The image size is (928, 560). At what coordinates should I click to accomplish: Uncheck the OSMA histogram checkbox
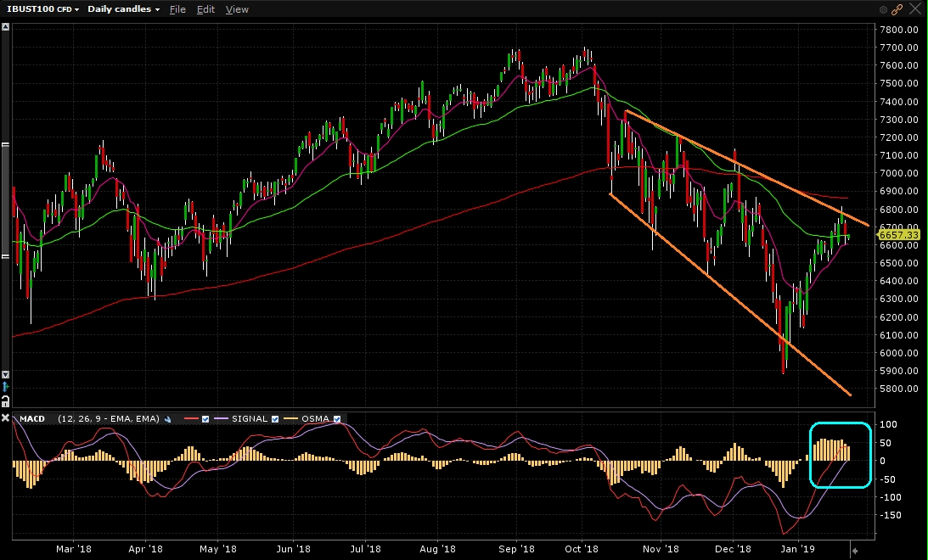click(337, 418)
